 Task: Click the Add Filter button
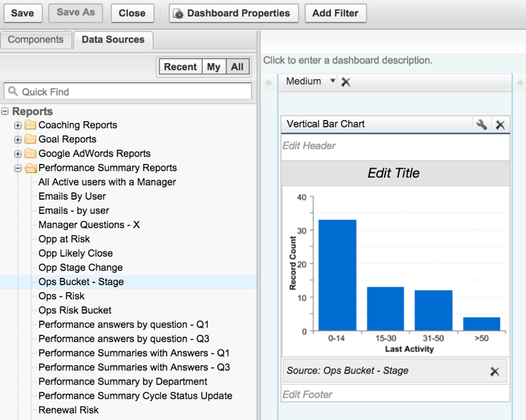335,13
